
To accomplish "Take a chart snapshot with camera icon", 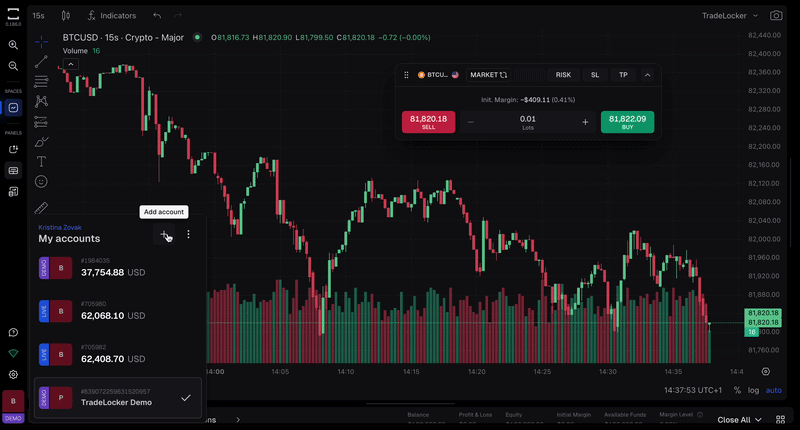I will tap(776, 16).
